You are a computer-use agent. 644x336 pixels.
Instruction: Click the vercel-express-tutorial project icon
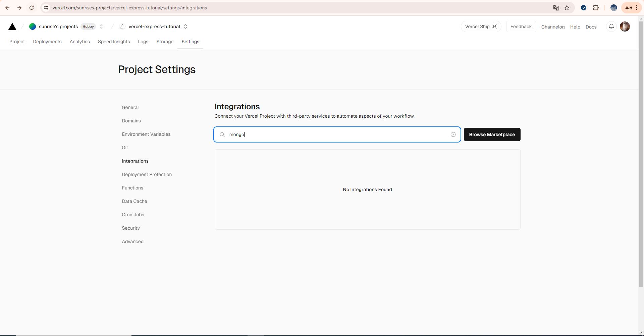pos(122,26)
